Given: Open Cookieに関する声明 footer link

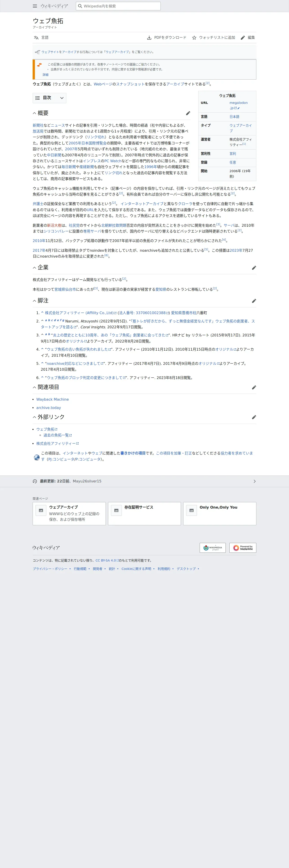Looking at the screenshot, I should pyautogui.click(x=136, y=569).
